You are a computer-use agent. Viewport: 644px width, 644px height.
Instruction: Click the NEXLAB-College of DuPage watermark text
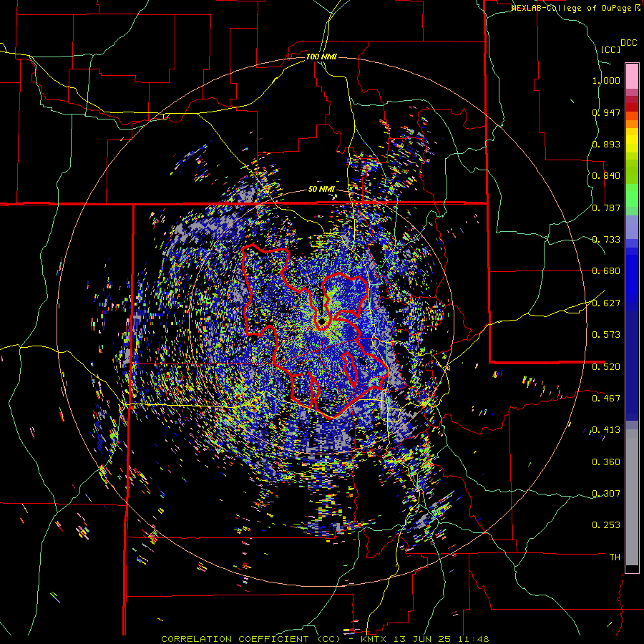[571, 8]
